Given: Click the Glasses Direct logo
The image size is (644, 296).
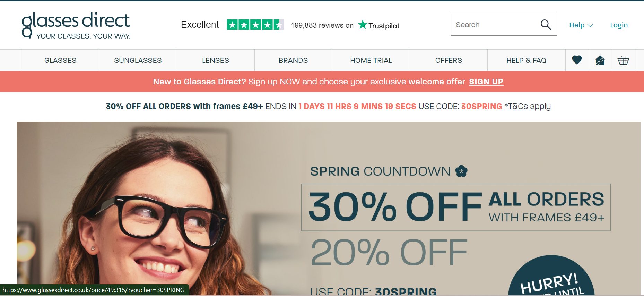Looking at the screenshot, I should 76,25.
